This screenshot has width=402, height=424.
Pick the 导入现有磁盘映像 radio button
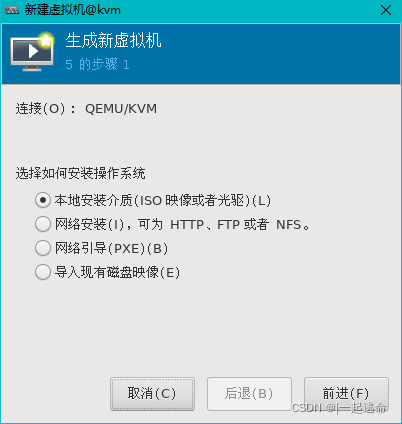[x=43, y=272]
